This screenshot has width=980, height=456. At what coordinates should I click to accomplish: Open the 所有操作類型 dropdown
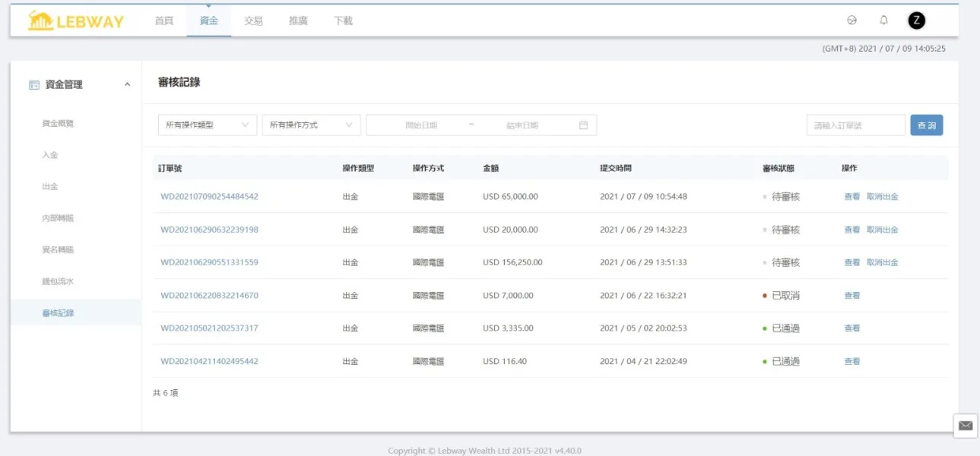[x=207, y=125]
